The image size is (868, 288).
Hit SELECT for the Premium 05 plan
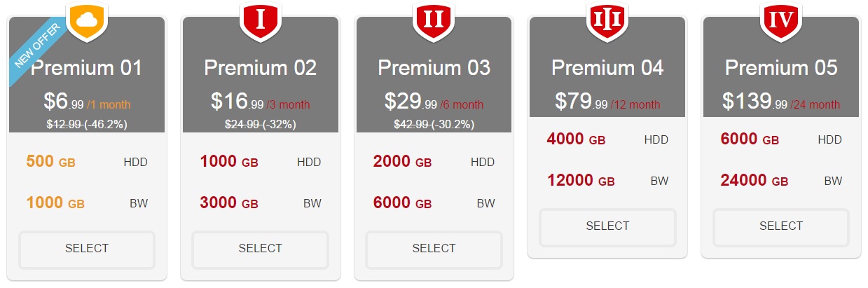(x=781, y=226)
